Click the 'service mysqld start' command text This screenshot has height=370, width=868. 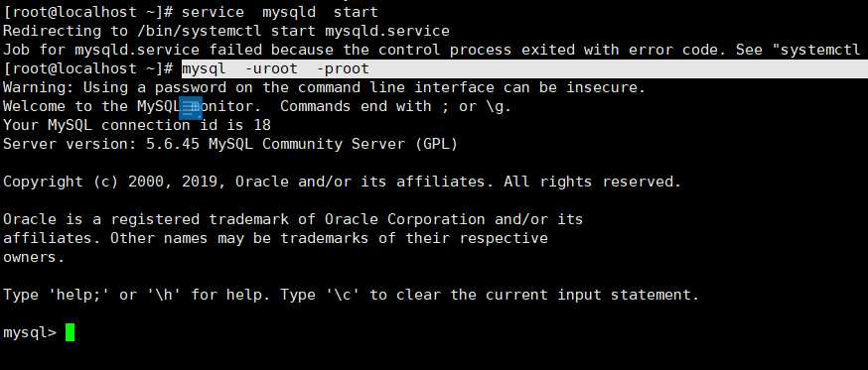click(279, 12)
